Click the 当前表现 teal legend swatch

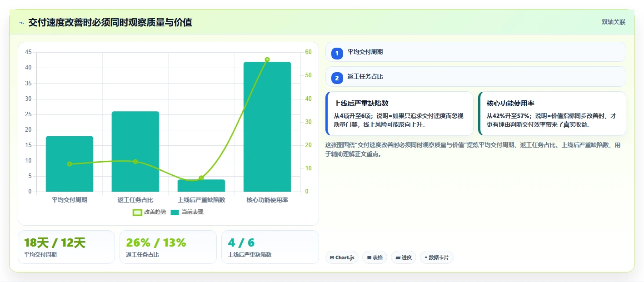175,212
